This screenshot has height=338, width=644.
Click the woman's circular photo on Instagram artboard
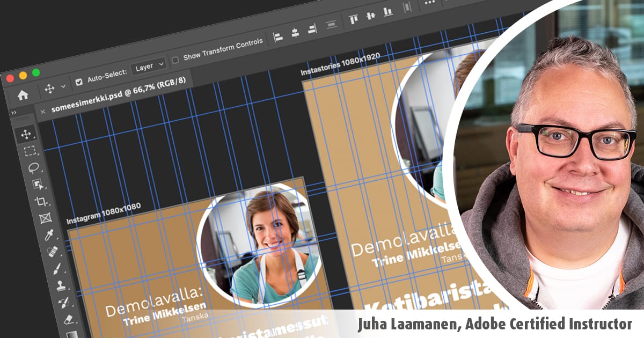tap(260, 245)
